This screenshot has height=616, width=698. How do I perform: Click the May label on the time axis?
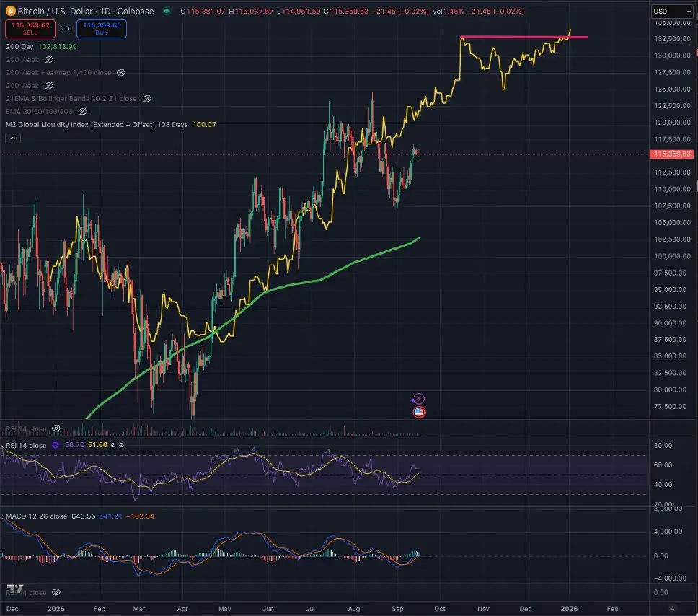[225, 609]
